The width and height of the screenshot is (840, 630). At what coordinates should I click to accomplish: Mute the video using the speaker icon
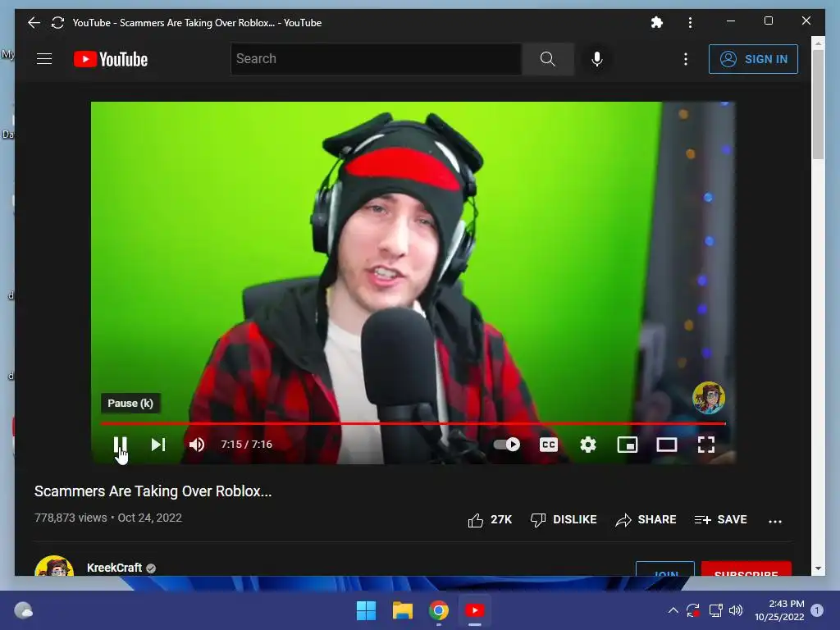pyautogui.click(x=197, y=445)
